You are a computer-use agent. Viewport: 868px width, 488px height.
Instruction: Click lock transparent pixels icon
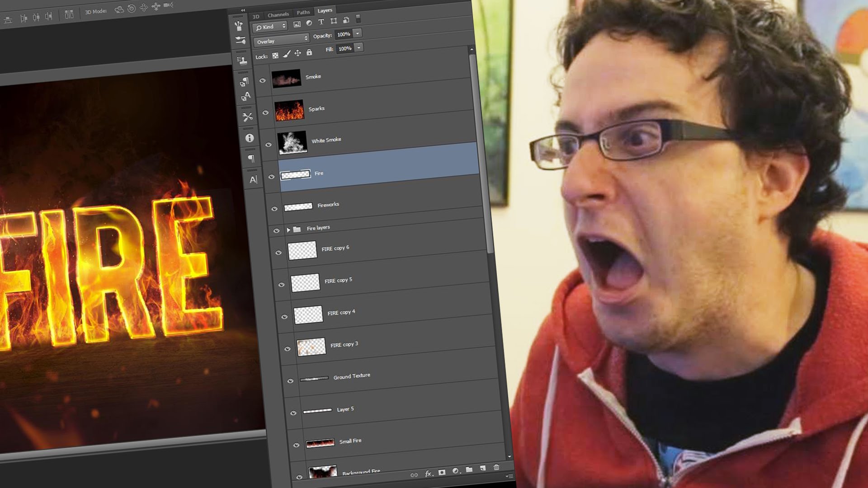pyautogui.click(x=275, y=56)
